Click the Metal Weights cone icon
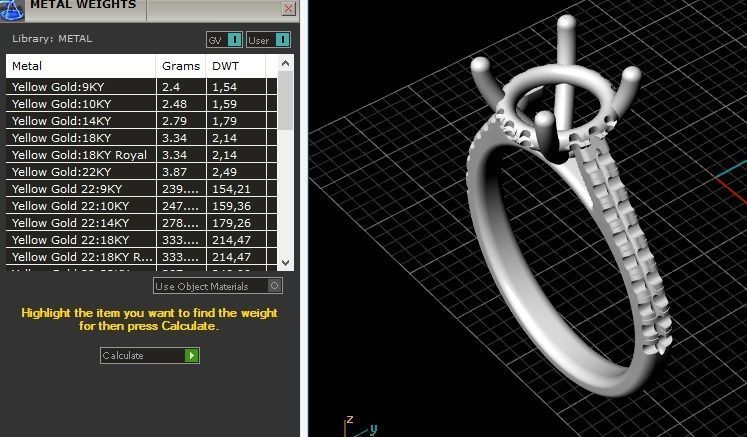Viewport: 747px width, 437px height. tap(11, 10)
